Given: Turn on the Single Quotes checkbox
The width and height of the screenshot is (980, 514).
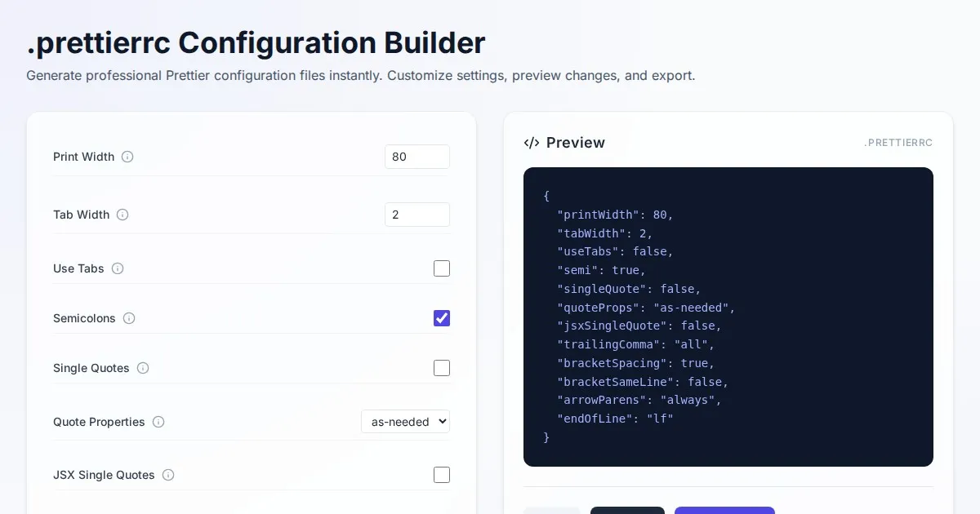Looking at the screenshot, I should tap(442, 368).
